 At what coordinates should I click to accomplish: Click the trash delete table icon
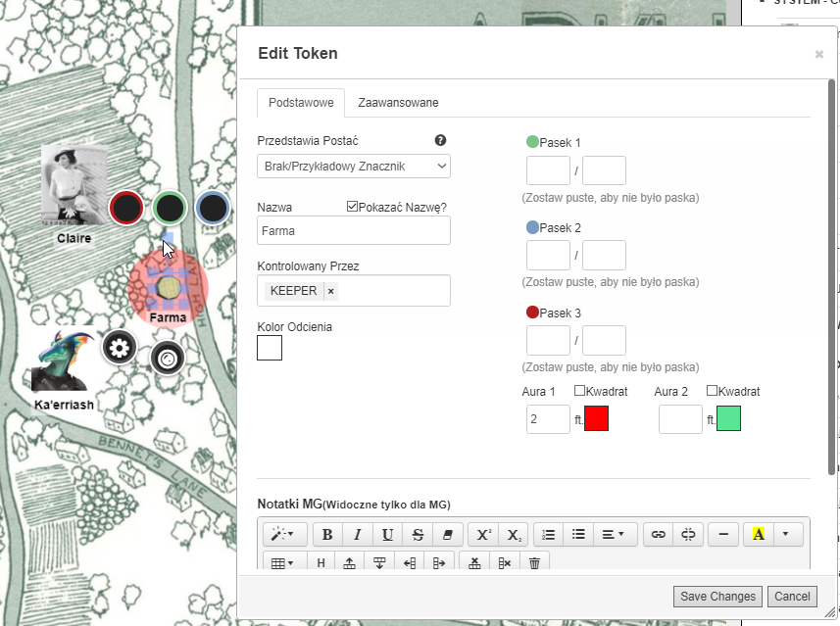534,562
